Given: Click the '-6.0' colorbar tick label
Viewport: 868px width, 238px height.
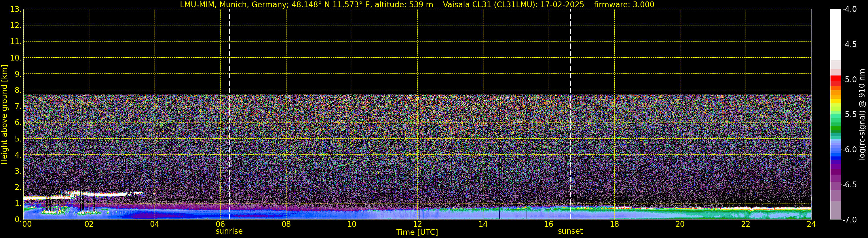Looking at the screenshot, I should [849, 149].
